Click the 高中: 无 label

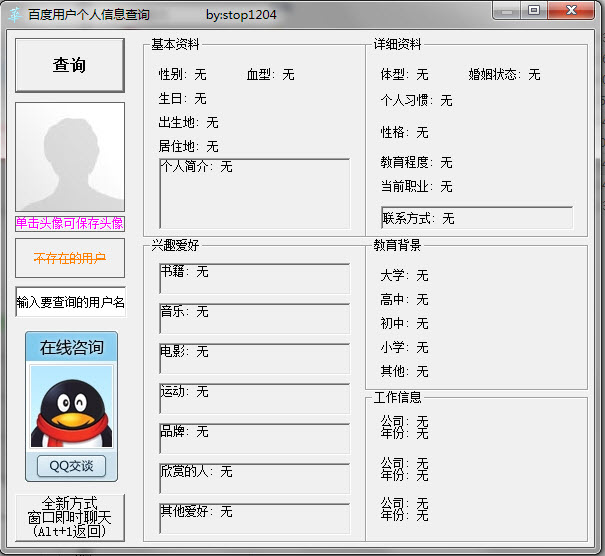click(404, 299)
